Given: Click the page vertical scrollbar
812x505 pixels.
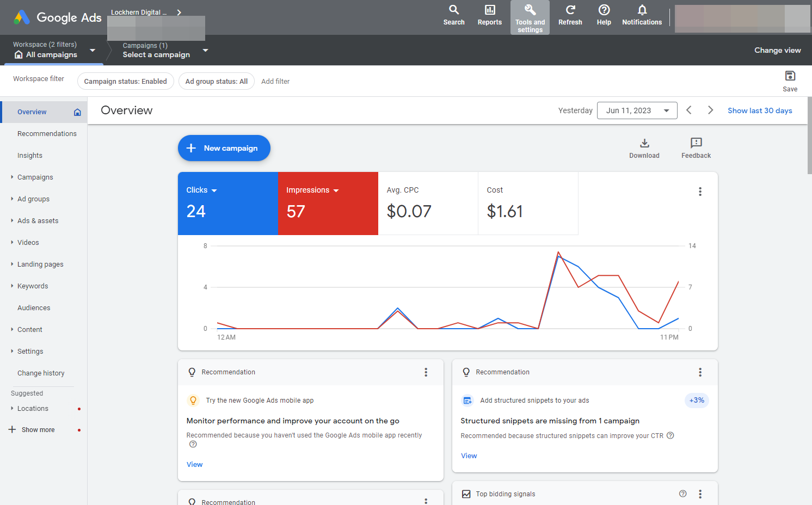Looking at the screenshot, I should tap(809, 136).
